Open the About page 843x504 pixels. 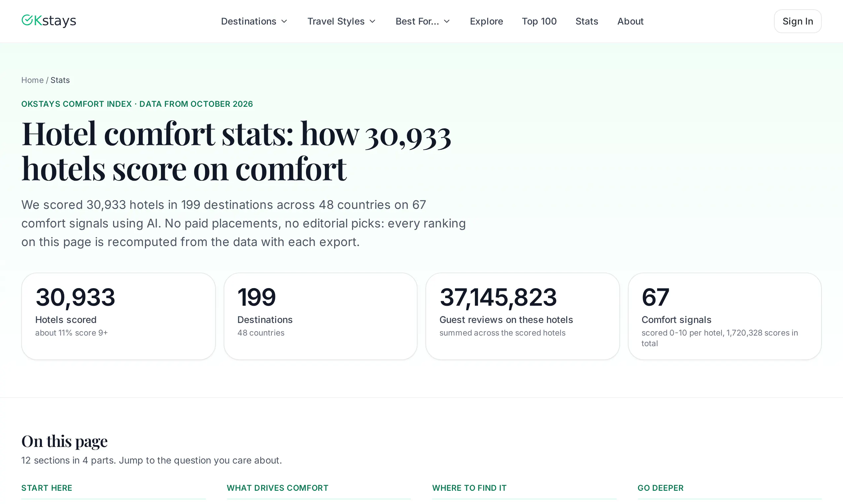pyautogui.click(x=630, y=22)
